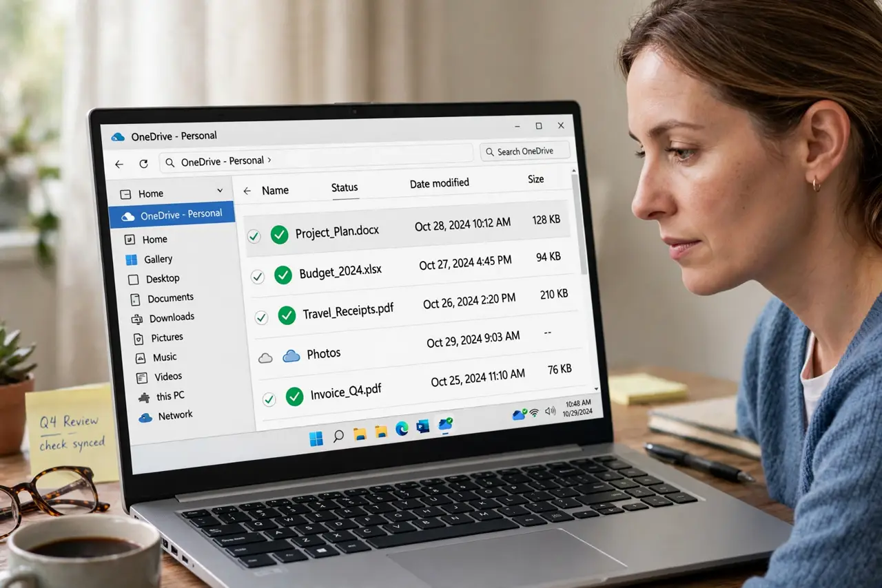
Task: Open Wi-Fi settings from the system tray
Action: tap(534, 412)
